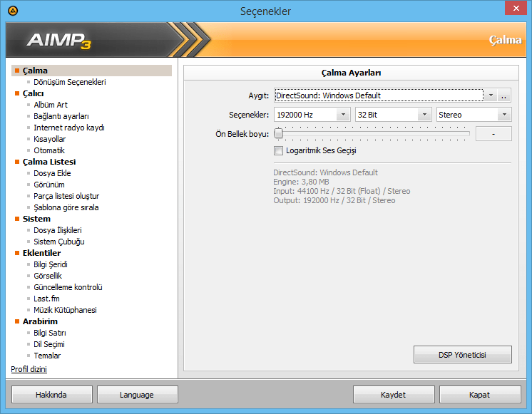Click the Hakkında button

(51, 395)
